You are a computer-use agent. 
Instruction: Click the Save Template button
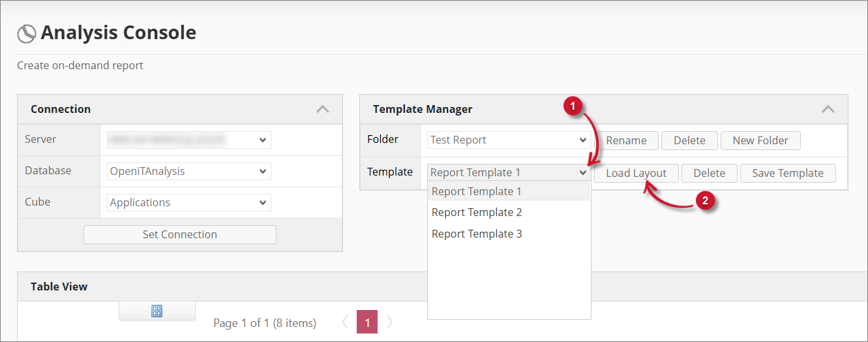(788, 173)
